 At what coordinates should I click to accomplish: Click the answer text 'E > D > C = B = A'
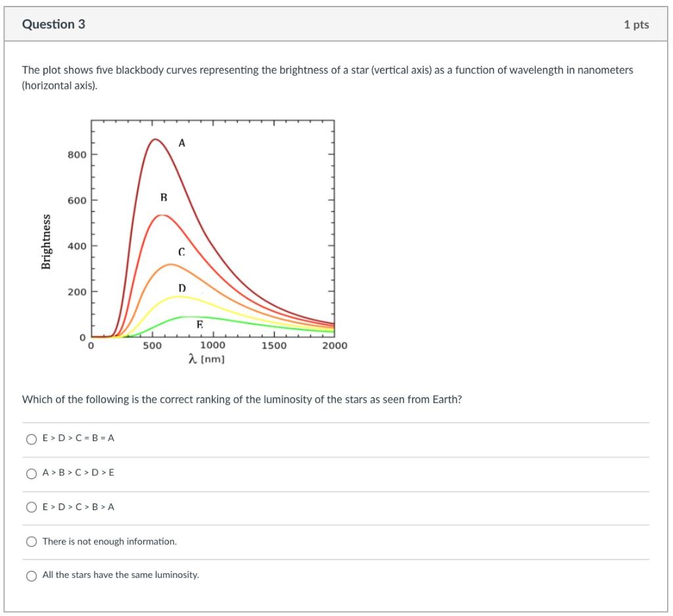[x=78, y=438]
